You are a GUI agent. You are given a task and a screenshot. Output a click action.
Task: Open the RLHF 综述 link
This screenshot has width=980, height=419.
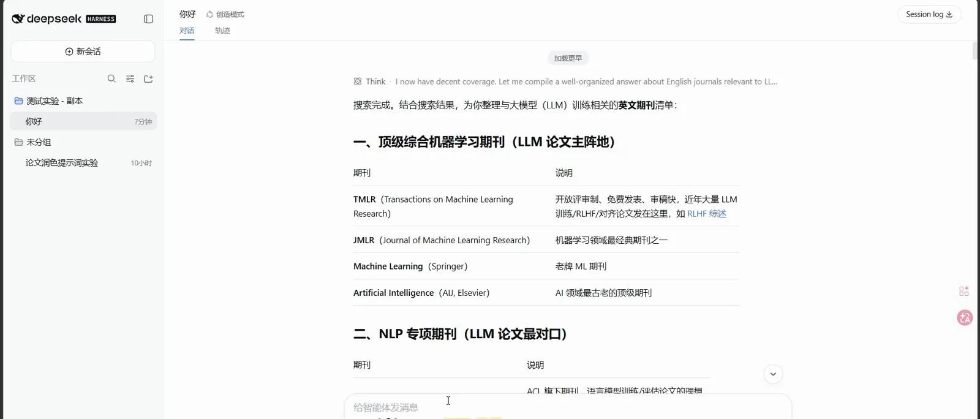pos(707,214)
